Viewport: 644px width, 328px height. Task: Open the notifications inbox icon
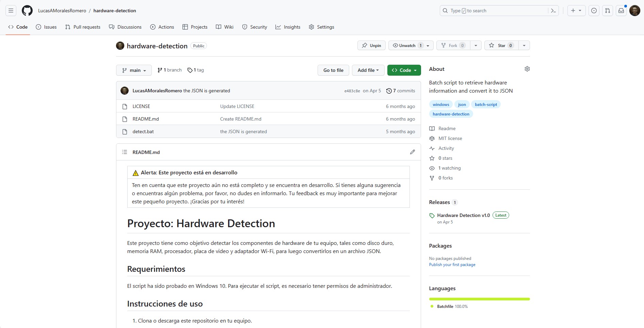pos(621,11)
